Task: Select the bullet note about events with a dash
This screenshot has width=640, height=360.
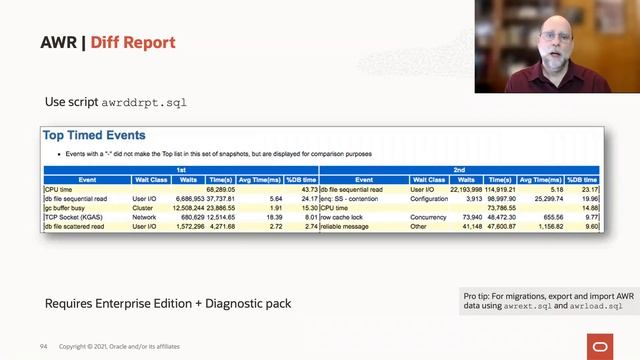Action: tap(218, 154)
